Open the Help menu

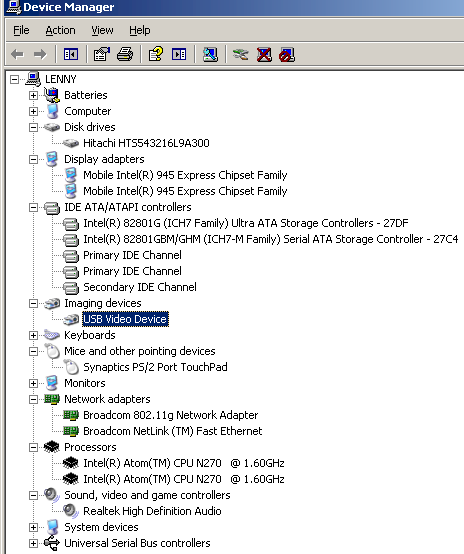click(140, 30)
